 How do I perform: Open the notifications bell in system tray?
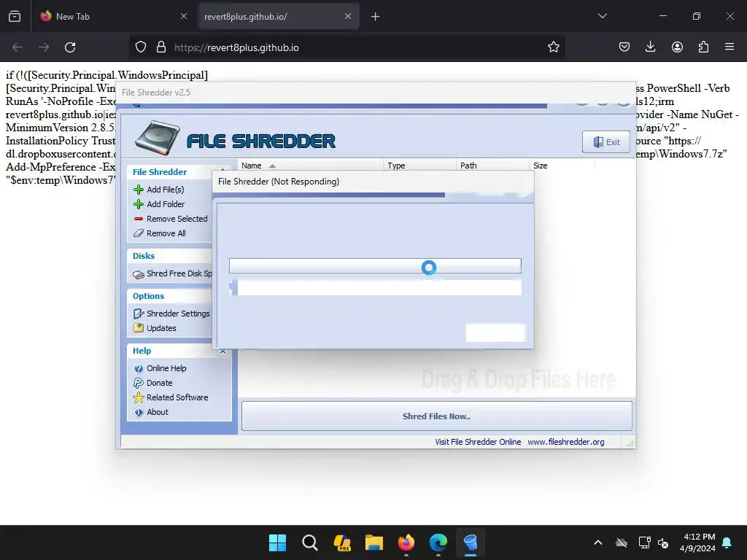[x=727, y=542]
